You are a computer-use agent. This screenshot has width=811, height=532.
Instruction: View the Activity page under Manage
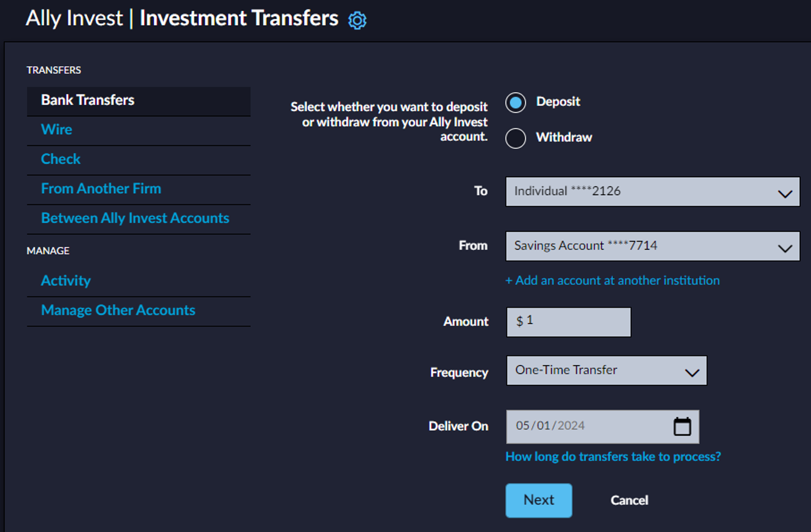tap(66, 281)
